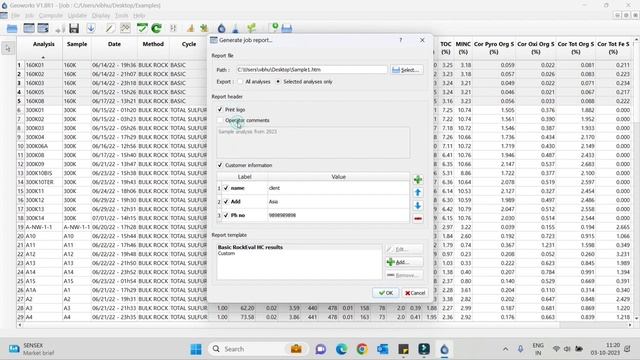This screenshot has width=640, height=360.
Task: Add a customer information row with green plus
Action: click(x=418, y=180)
